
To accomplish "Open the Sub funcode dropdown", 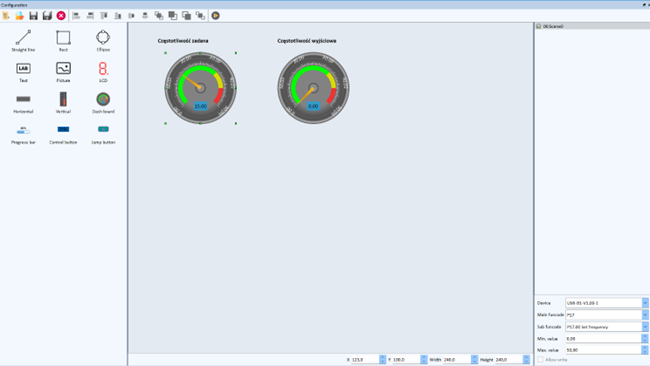I will (x=606, y=327).
